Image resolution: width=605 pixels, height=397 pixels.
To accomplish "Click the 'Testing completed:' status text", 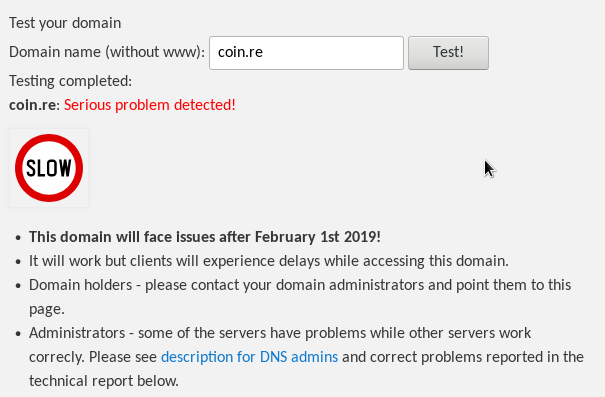I will coord(70,81).
